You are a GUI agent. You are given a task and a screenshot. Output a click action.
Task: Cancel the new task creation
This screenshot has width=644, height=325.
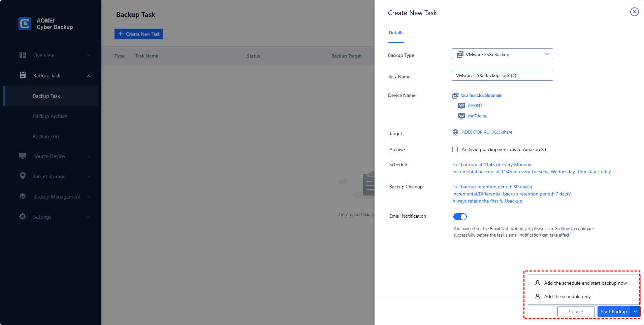click(576, 312)
